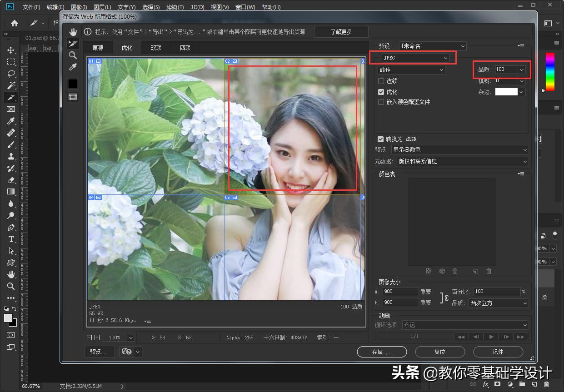Click the image width W input field
Image resolution: width=564 pixels, height=392 pixels.
point(400,292)
